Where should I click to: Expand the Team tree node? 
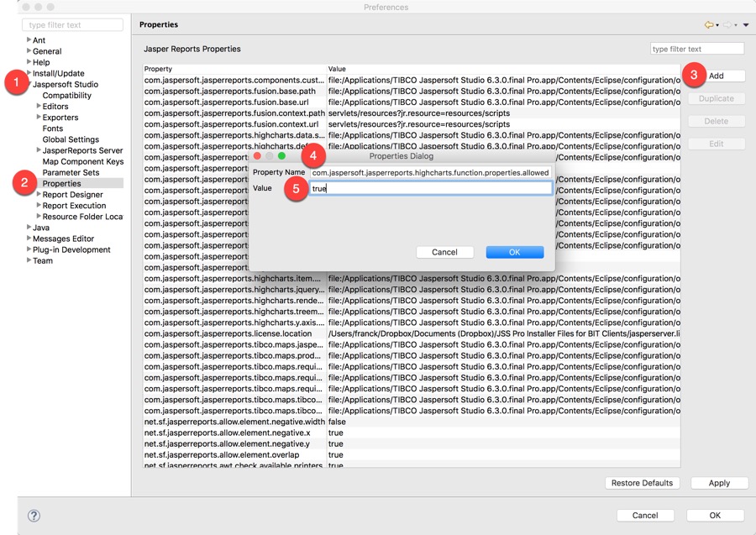click(29, 260)
